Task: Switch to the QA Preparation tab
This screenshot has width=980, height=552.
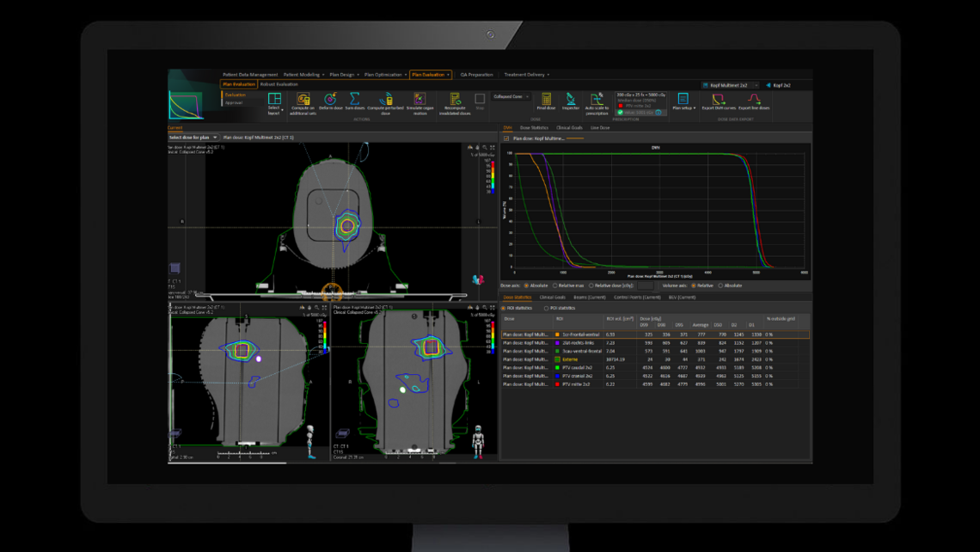Action: (478, 74)
